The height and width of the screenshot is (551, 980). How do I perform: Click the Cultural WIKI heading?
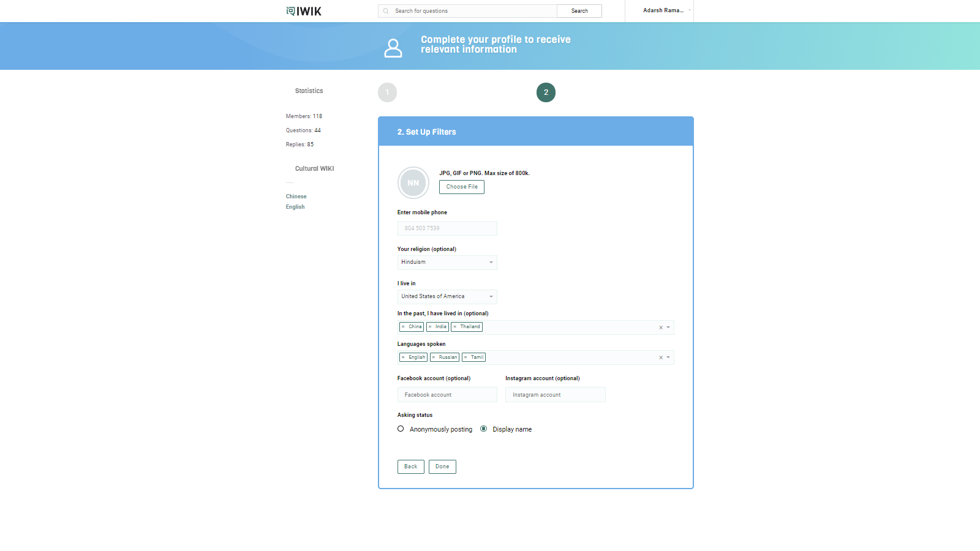point(315,168)
